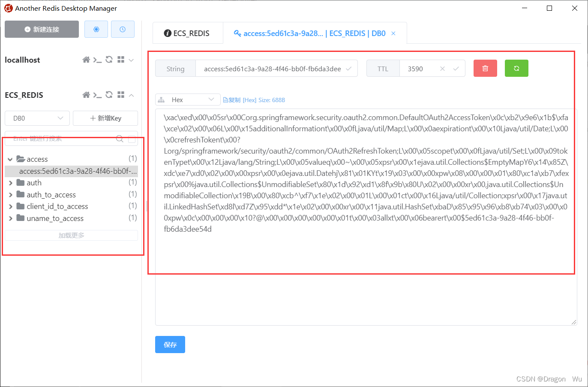Open terminal console for ECS_REDIS
Image resolution: width=588 pixels, height=387 pixels.
[98, 95]
